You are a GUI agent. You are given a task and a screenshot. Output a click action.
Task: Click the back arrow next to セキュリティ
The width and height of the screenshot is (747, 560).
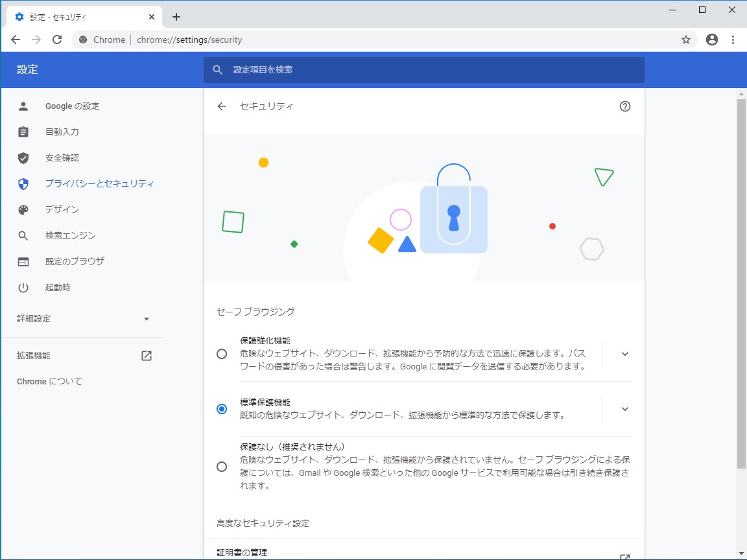[x=221, y=106]
